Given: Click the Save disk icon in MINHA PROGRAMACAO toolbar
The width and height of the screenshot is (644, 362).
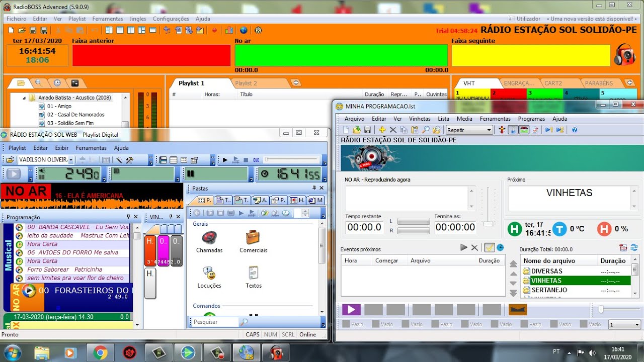Looking at the screenshot, I should (x=368, y=130).
